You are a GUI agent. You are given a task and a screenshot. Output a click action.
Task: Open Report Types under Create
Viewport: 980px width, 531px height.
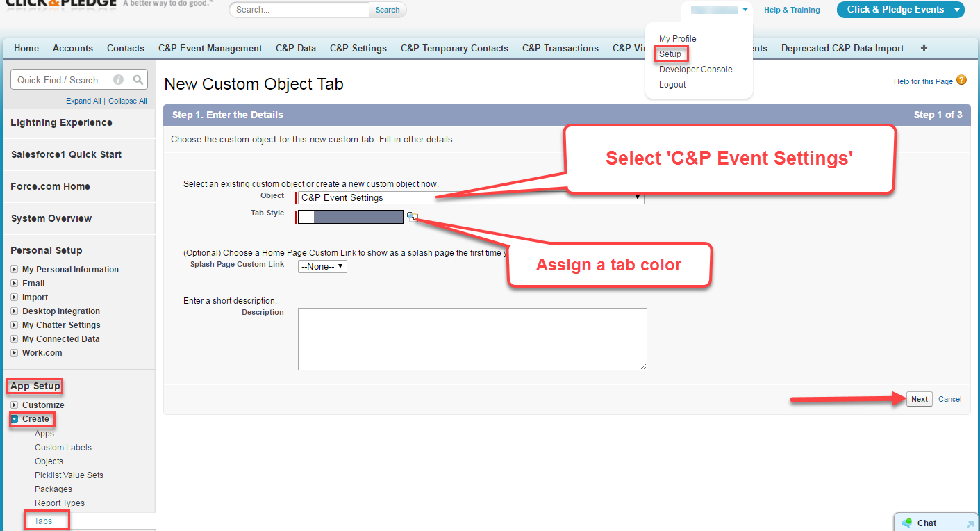coord(60,503)
